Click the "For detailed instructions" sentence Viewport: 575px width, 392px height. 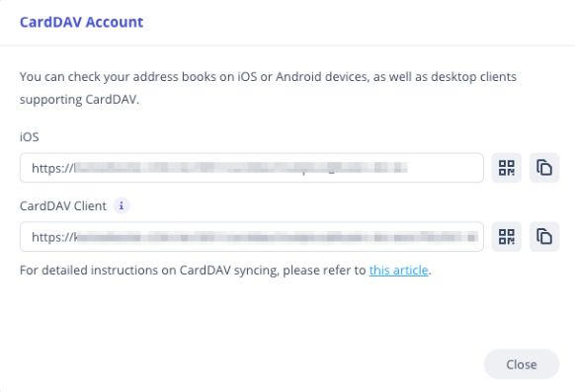pyautogui.click(x=225, y=271)
